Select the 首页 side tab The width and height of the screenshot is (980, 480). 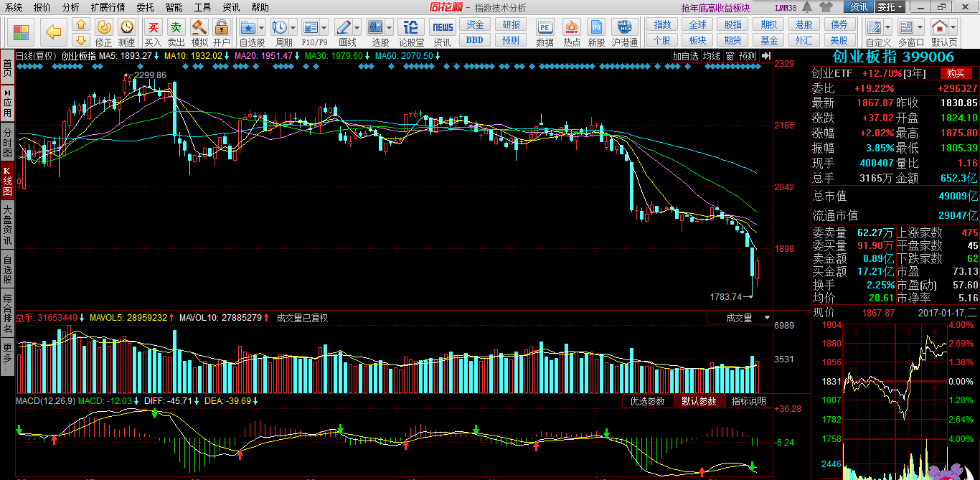(7, 68)
